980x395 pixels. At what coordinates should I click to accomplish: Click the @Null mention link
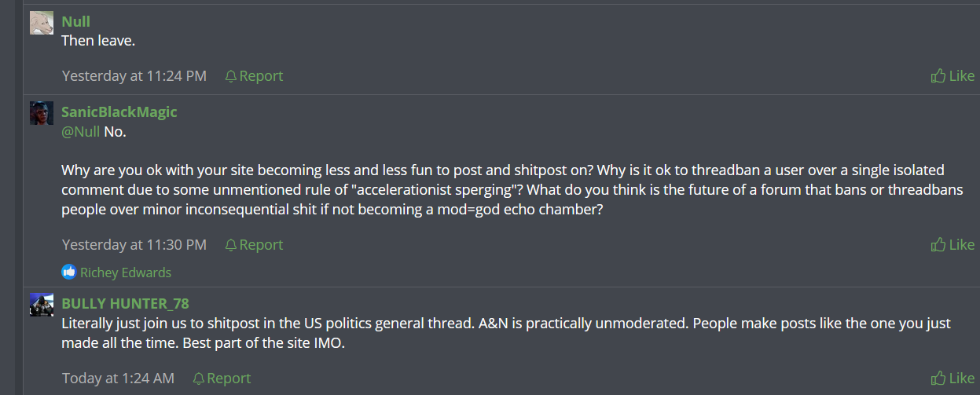(x=81, y=131)
